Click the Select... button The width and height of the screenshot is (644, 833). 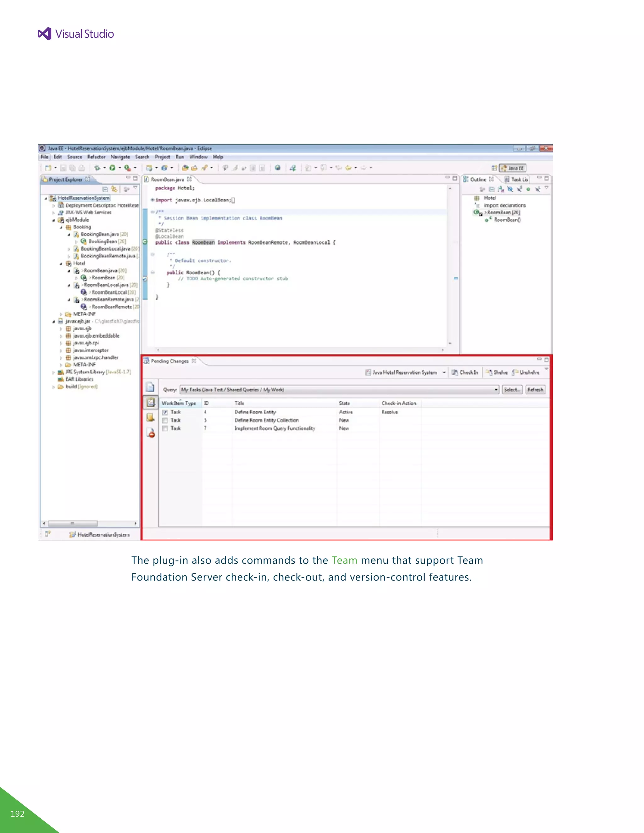tap(512, 390)
